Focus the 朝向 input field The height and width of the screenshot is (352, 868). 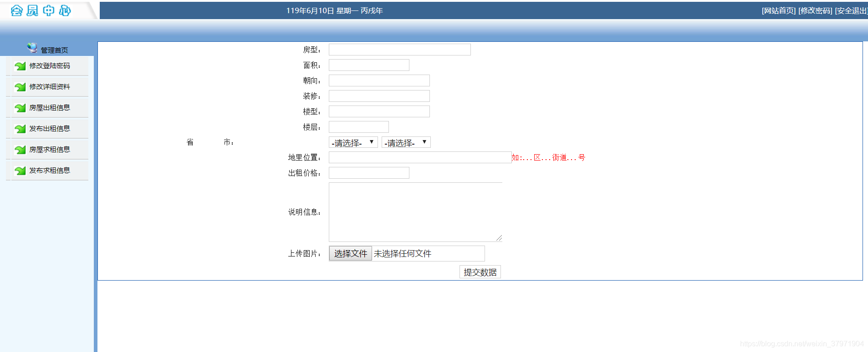point(379,80)
